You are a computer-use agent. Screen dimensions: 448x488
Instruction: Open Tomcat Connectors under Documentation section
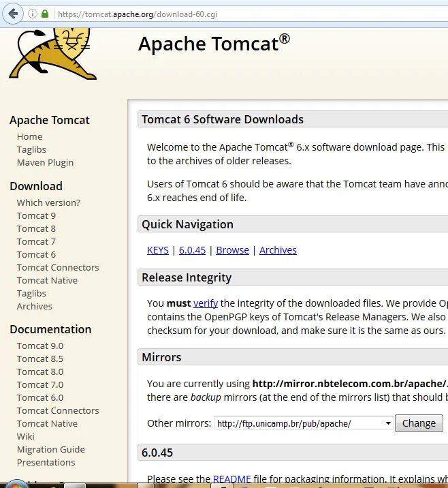click(x=58, y=411)
